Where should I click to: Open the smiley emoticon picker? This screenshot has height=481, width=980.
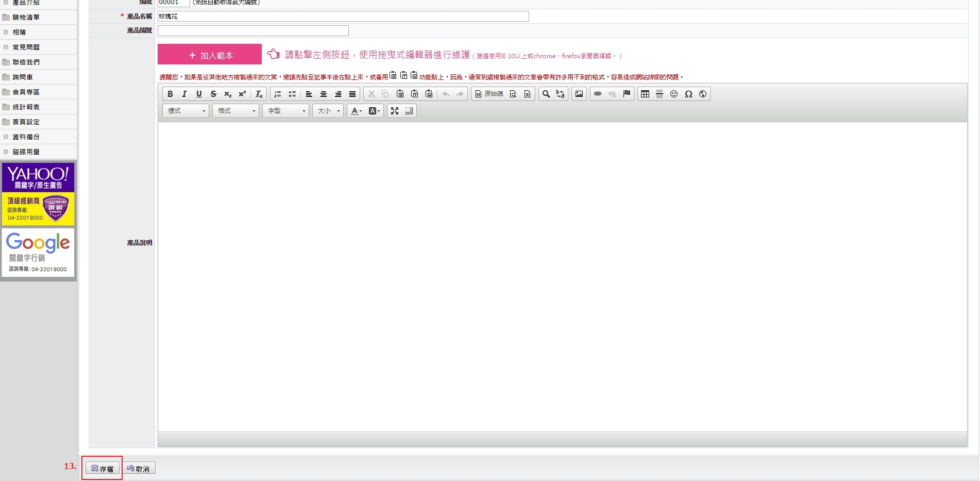[674, 94]
